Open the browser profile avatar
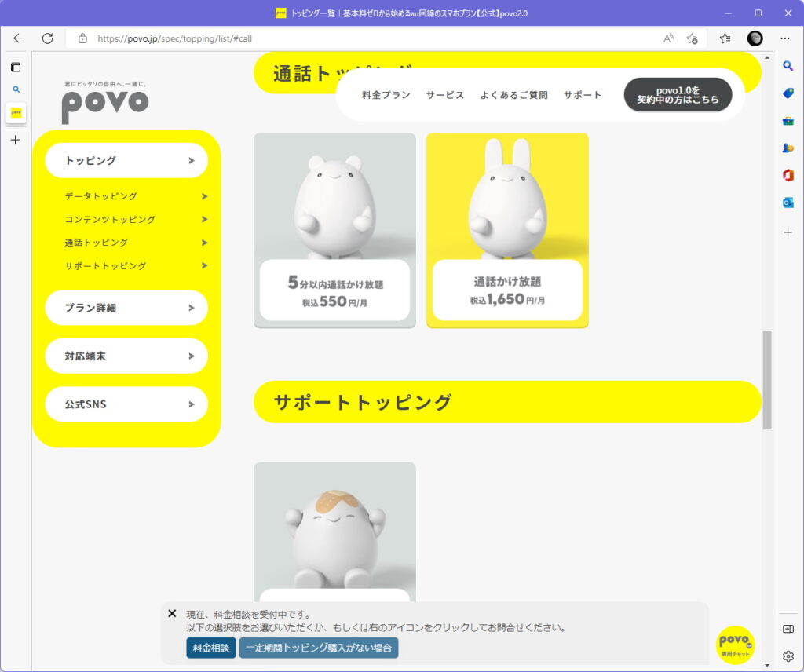The width and height of the screenshot is (804, 672). (755, 38)
